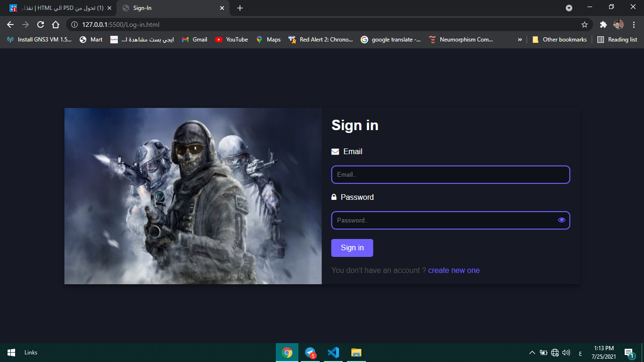Open the volume control slider
The width and height of the screenshot is (644, 362).
[566, 352]
